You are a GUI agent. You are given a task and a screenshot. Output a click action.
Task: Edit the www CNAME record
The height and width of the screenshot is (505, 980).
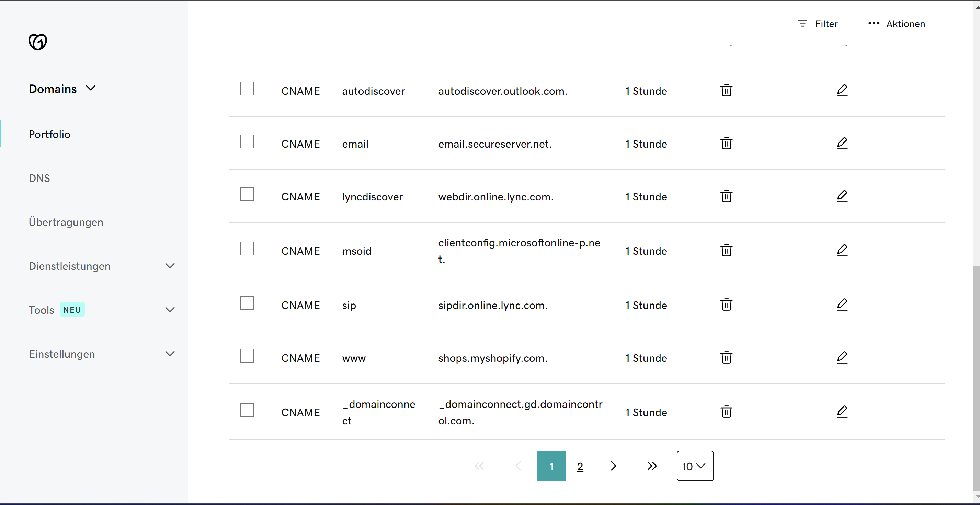[x=842, y=357]
